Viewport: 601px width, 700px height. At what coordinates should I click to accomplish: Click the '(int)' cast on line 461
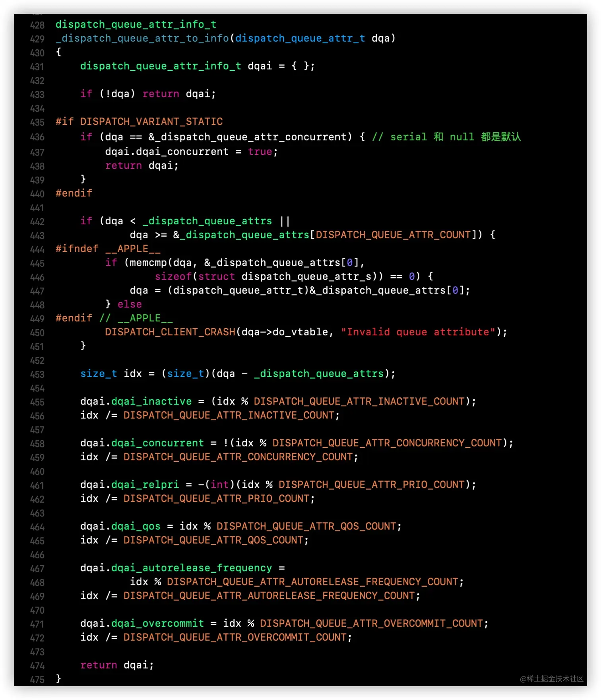coord(220,485)
